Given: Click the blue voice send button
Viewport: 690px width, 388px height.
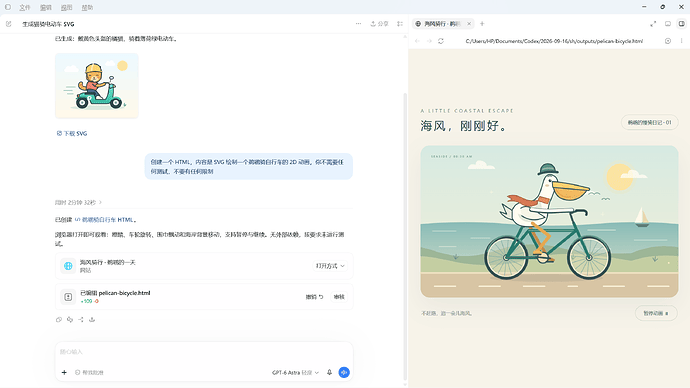Looking at the screenshot, I should coord(344,373).
